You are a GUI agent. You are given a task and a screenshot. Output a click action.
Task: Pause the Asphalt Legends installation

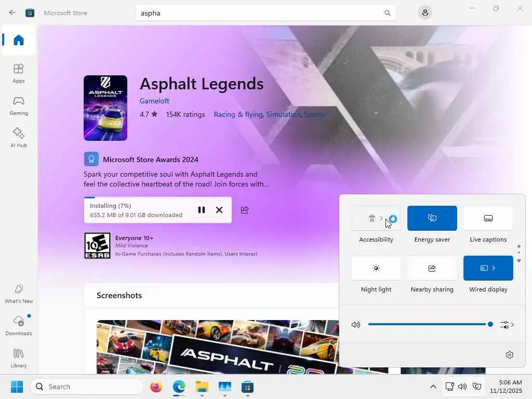[202, 210]
